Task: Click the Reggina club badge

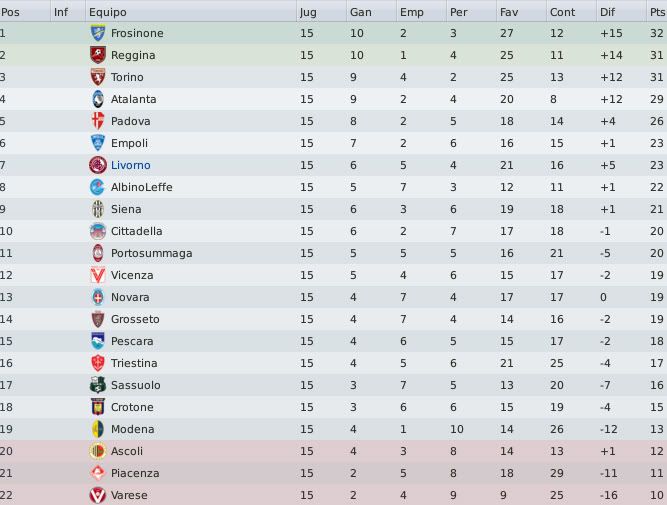Action: 98,55
